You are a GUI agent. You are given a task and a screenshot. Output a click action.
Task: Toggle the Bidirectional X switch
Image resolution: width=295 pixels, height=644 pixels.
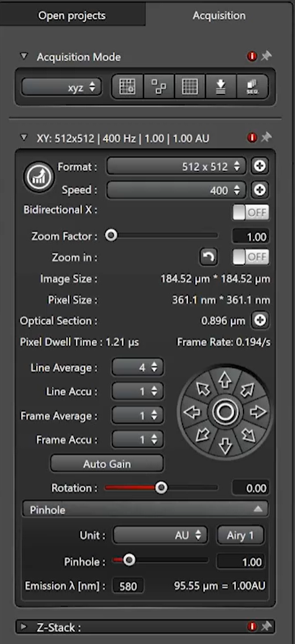[x=251, y=212]
